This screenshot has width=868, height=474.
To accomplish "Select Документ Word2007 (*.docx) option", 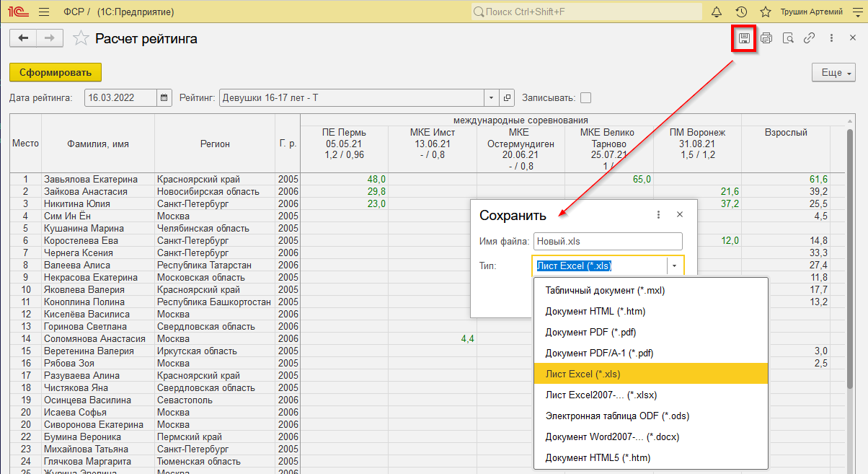I will click(612, 436).
